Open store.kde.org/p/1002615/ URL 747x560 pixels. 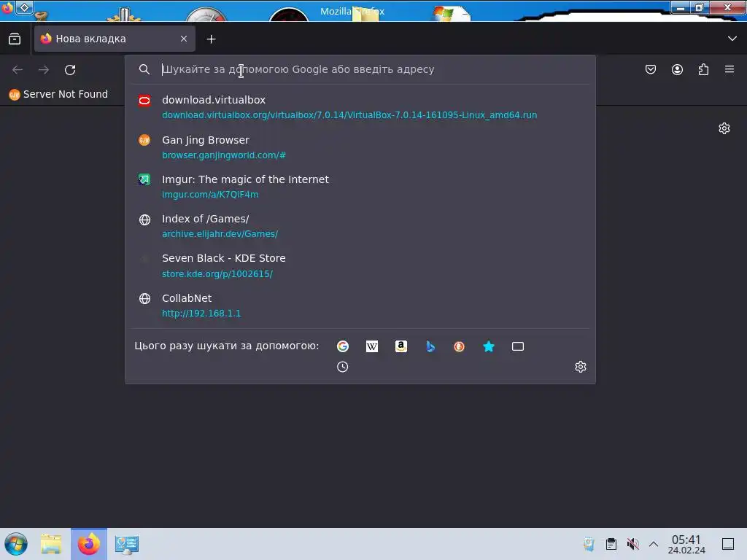217,274
